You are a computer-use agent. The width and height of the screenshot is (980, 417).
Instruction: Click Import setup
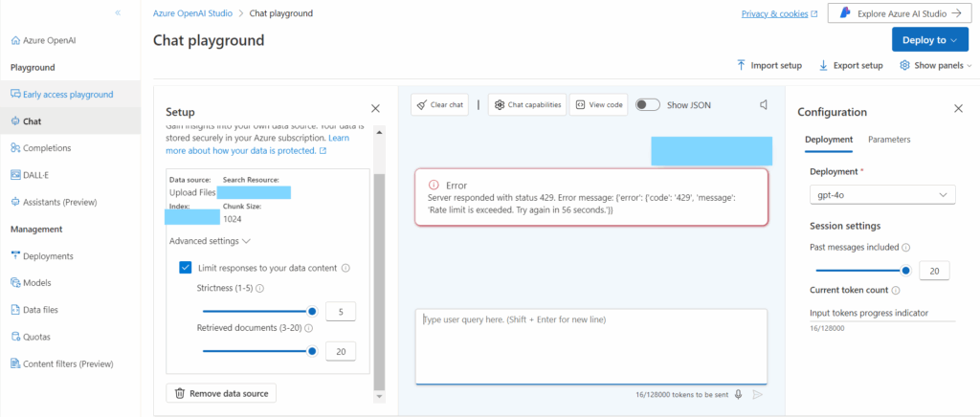pyautogui.click(x=769, y=66)
